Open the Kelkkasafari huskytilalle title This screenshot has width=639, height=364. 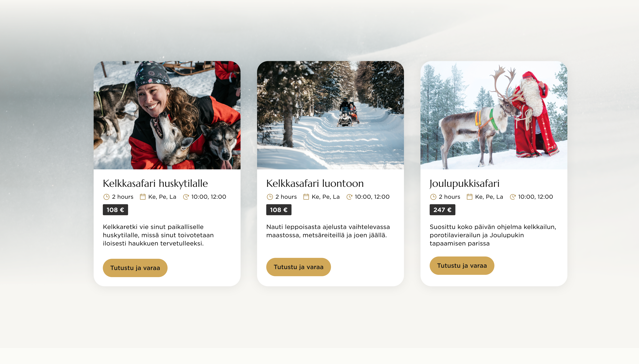155,183
